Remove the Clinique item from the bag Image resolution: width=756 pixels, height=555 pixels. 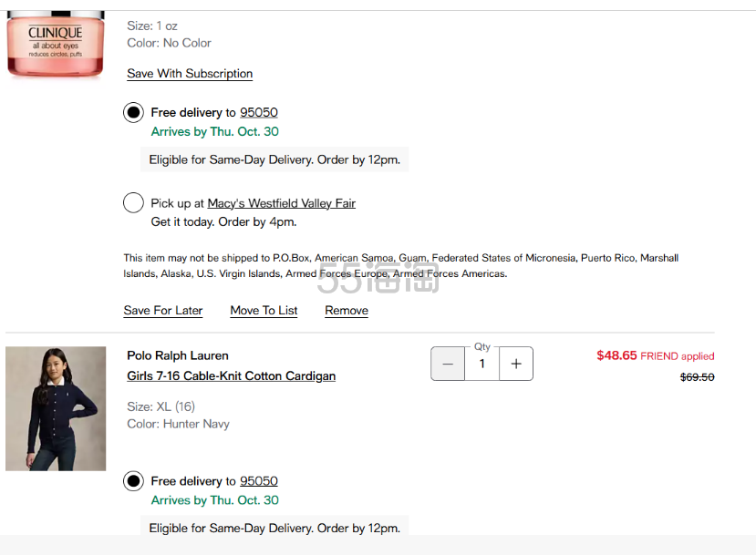pyautogui.click(x=347, y=311)
